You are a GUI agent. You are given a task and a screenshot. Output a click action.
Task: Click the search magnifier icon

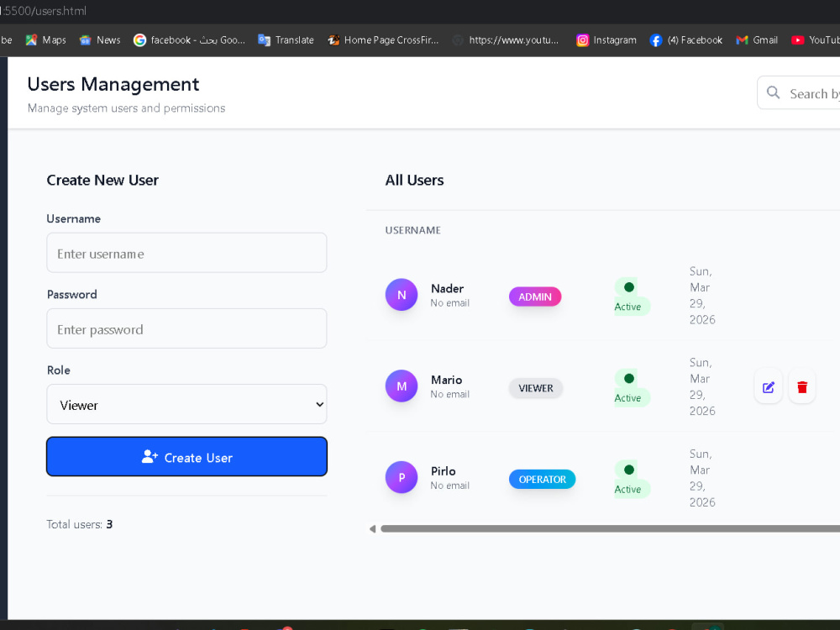coord(773,92)
